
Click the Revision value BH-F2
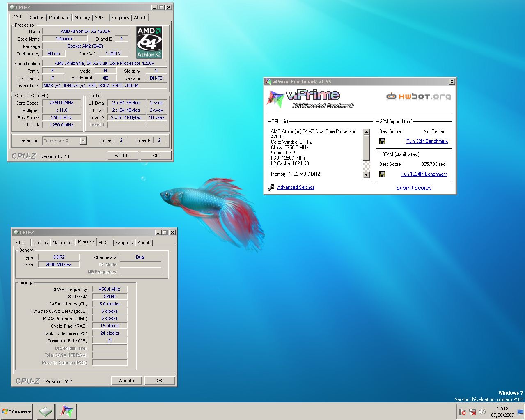coord(156,78)
